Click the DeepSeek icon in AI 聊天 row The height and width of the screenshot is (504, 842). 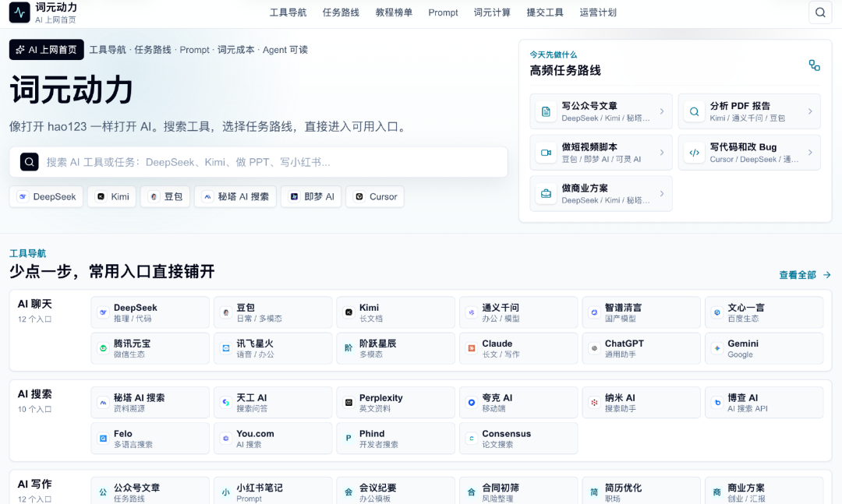pyautogui.click(x=103, y=312)
